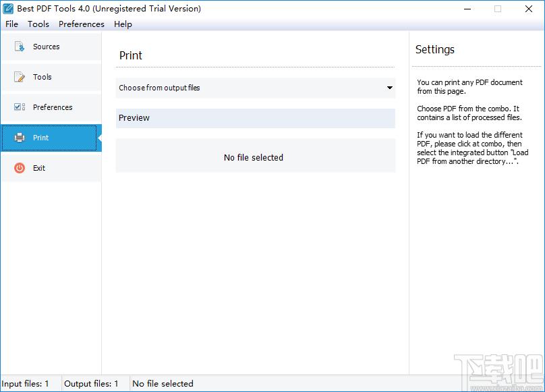Image resolution: width=545 pixels, height=392 pixels.
Task: Click 'Output files: 1' in status bar
Action: click(91, 384)
